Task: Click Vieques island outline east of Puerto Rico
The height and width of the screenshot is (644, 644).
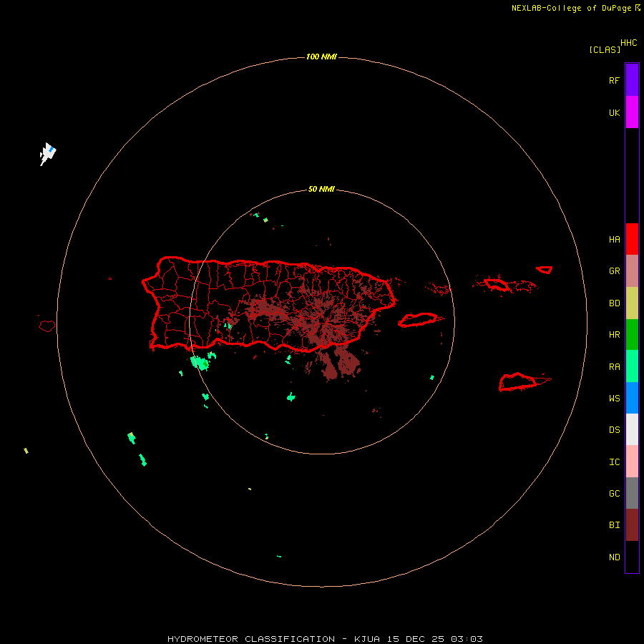Action: (417, 320)
